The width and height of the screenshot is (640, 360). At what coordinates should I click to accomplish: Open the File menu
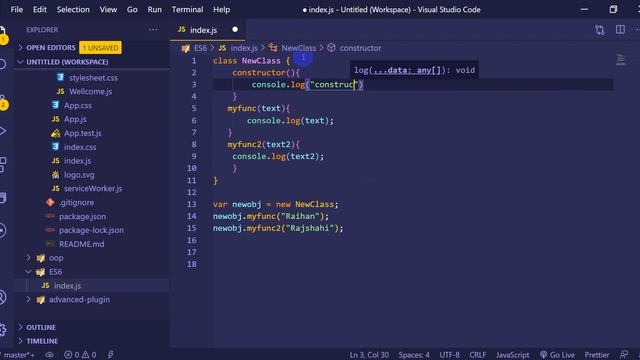pyautogui.click(x=16, y=9)
